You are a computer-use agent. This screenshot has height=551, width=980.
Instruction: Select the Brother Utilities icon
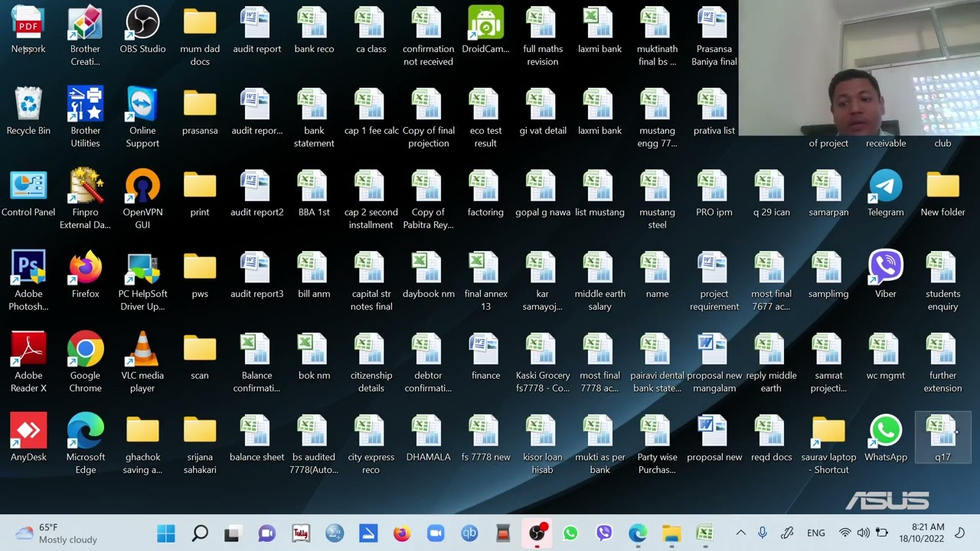coord(85,118)
